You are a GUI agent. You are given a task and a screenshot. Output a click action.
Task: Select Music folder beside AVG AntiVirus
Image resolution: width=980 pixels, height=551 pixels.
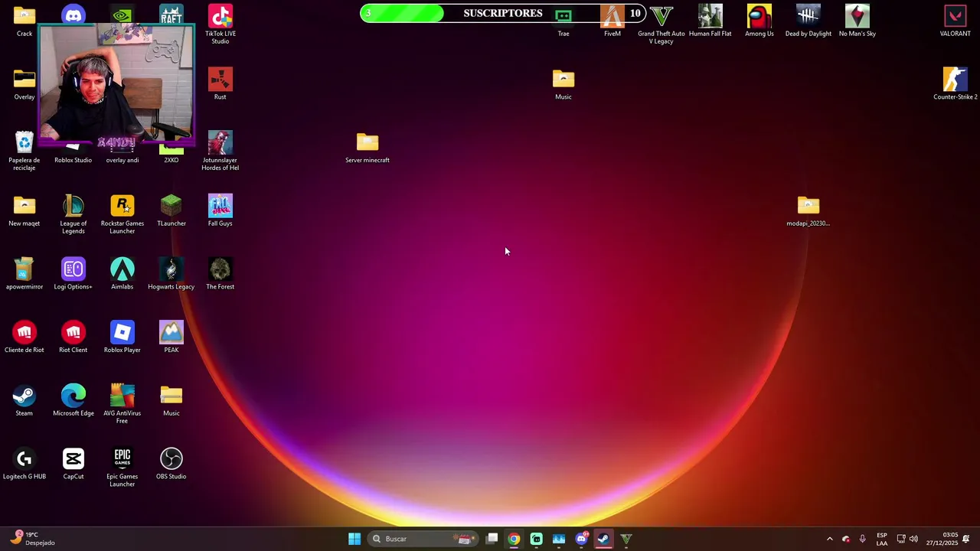(x=171, y=401)
